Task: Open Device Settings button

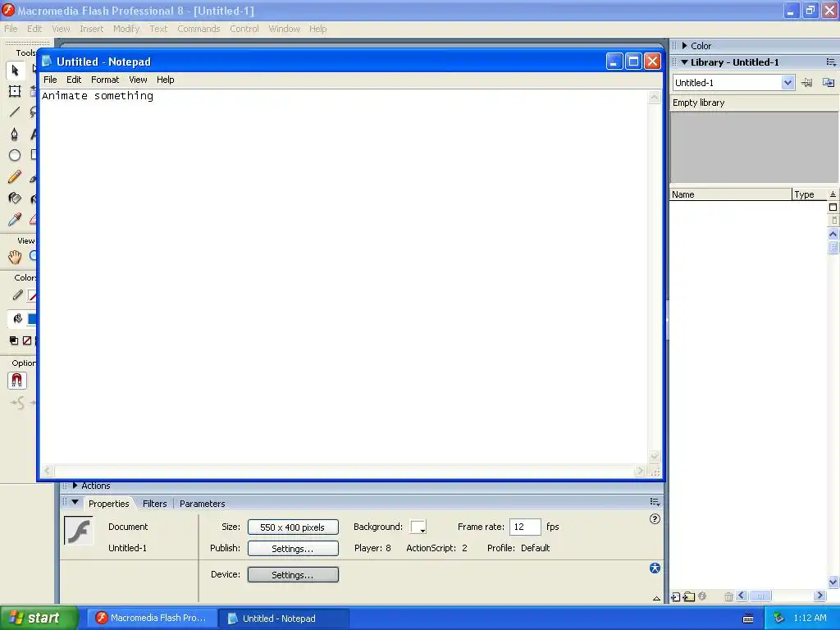Action: (293, 575)
